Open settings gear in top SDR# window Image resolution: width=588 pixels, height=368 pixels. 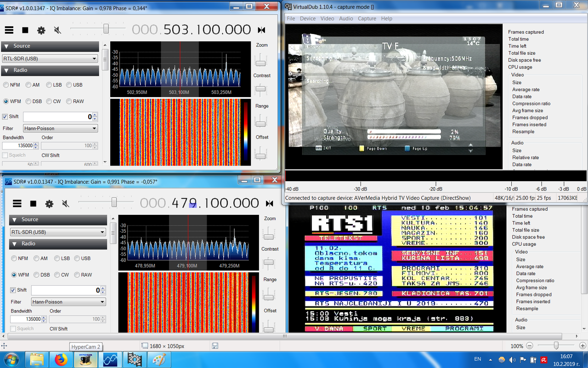point(41,30)
